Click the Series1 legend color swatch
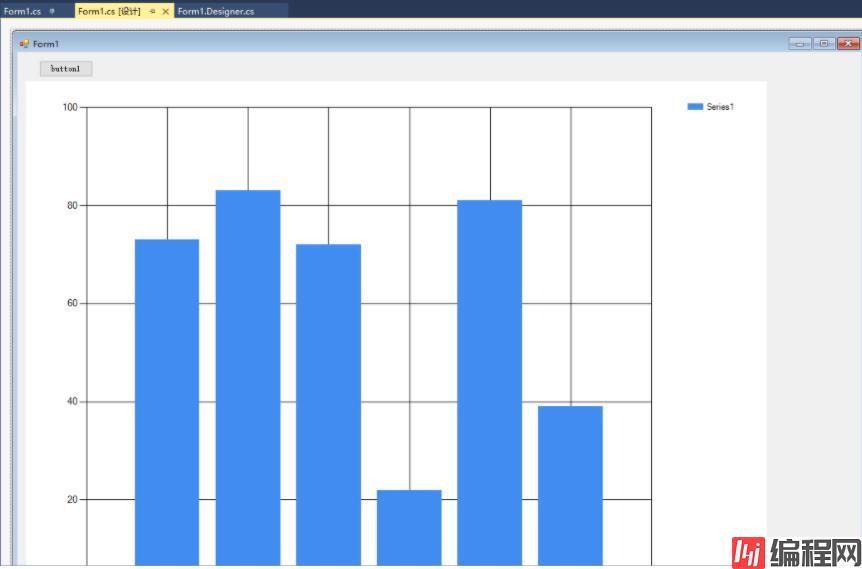The image size is (862, 569). click(695, 107)
